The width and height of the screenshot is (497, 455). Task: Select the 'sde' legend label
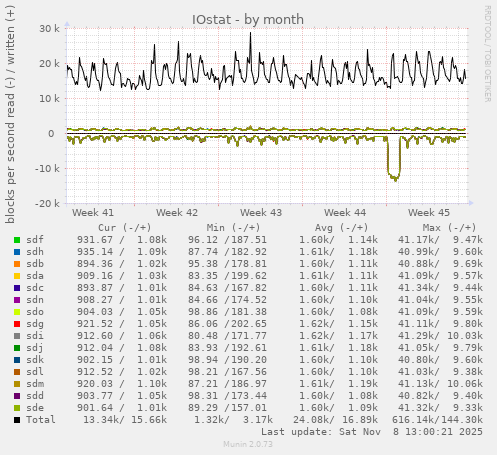pyautogui.click(x=35, y=408)
